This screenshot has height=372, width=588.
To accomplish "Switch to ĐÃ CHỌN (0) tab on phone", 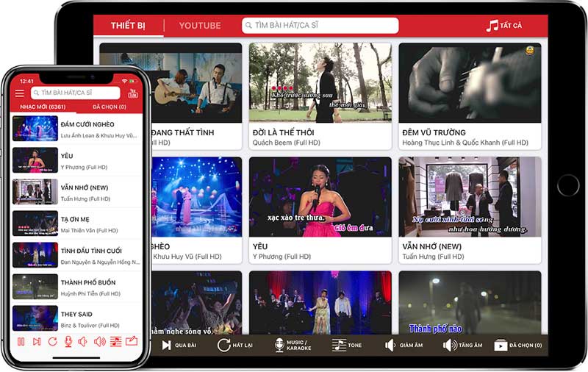I will tap(109, 107).
